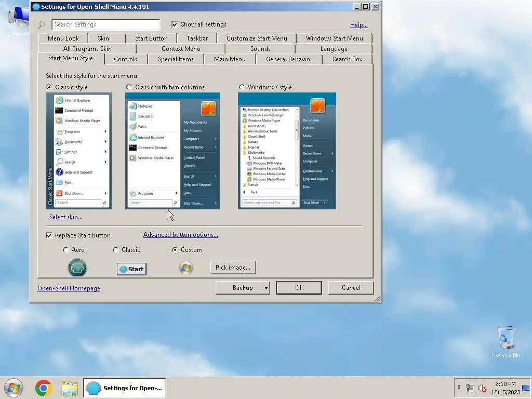This screenshot has height=399, width=532.
Task: Click the Cancel button
Action: click(351, 288)
